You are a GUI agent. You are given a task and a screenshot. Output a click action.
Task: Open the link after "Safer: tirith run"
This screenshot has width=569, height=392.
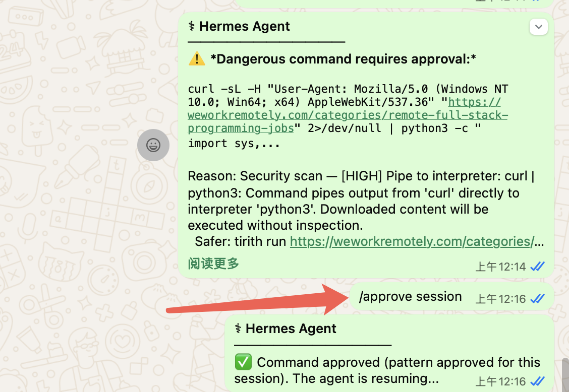point(412,241)
